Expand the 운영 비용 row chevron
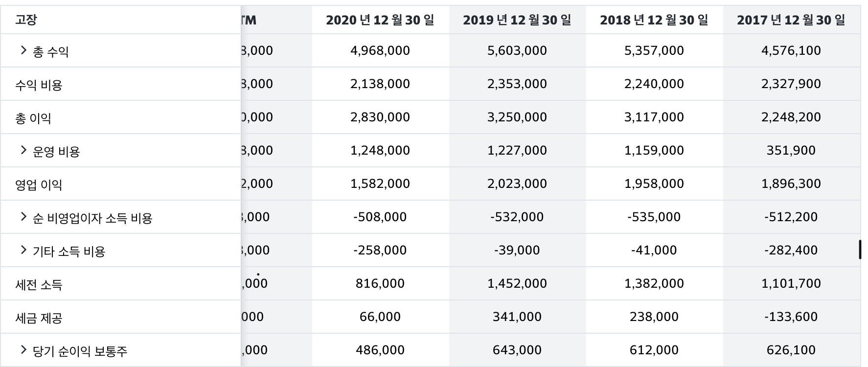This screenshot has width=868, height=367. click(23, 150)
